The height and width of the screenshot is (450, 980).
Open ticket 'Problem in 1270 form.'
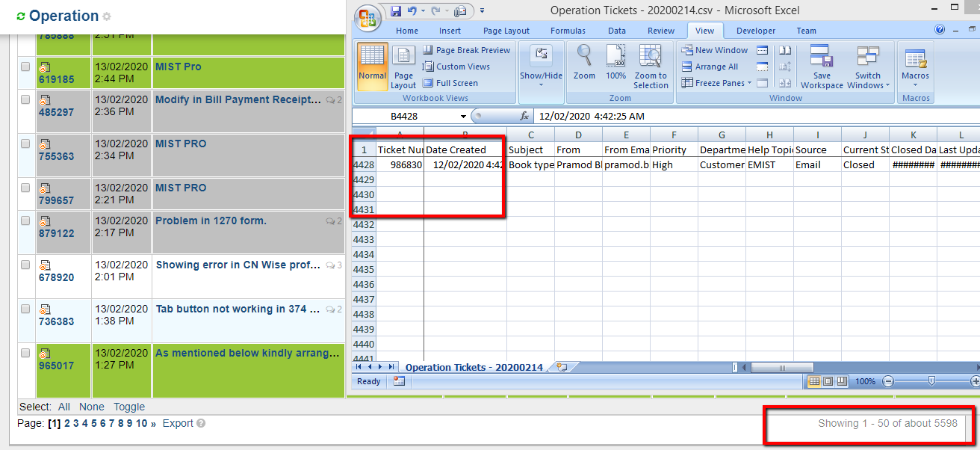tap(211, 221)
